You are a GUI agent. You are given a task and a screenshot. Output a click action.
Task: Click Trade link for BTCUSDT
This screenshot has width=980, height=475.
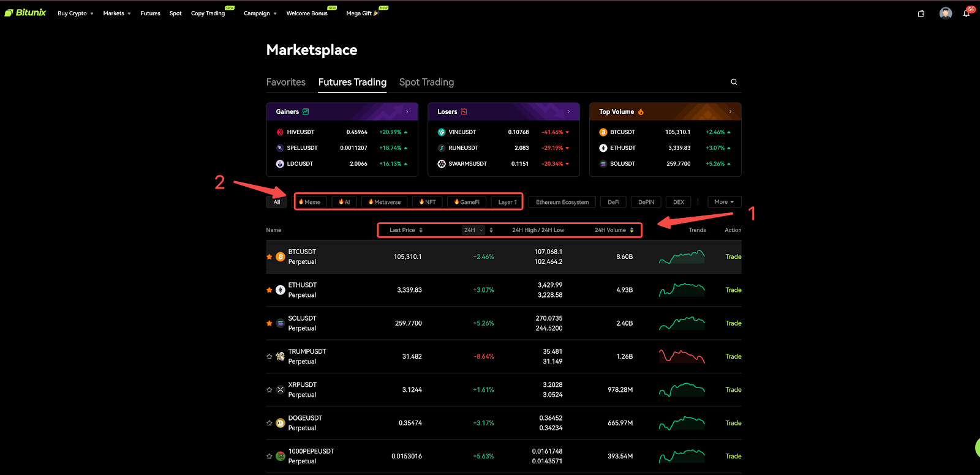[x=733, y=257]
